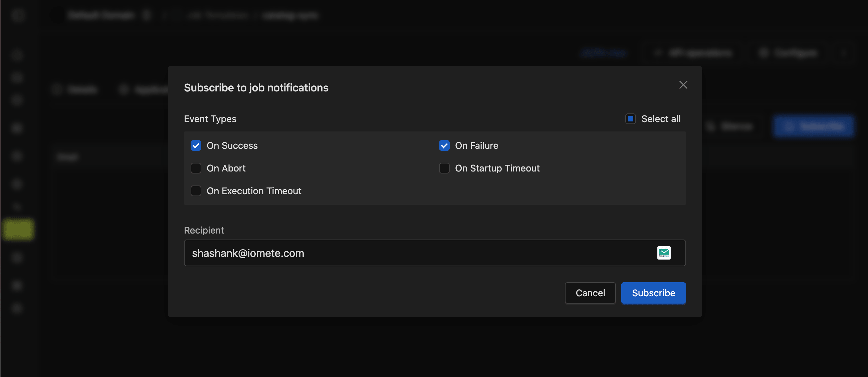Click the blurred blue link near API operations
Screen dimensions: 868x377
pyautogui.click(x=603, y=53)
